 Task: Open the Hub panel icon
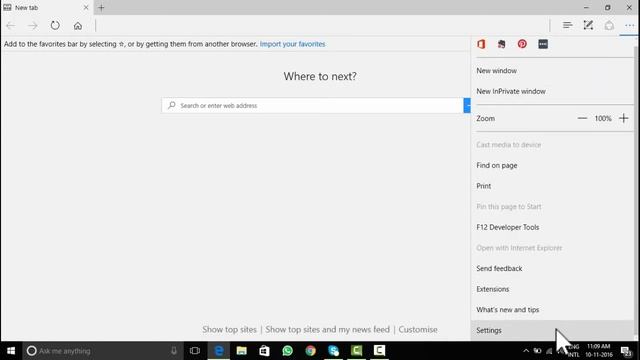coord(567,25)
